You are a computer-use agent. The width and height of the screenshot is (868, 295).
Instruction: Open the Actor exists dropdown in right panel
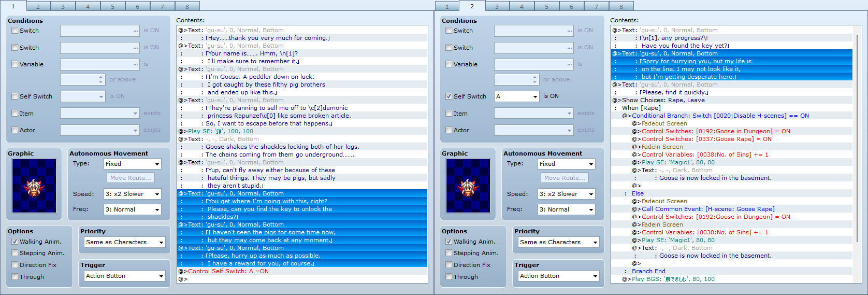534,130
